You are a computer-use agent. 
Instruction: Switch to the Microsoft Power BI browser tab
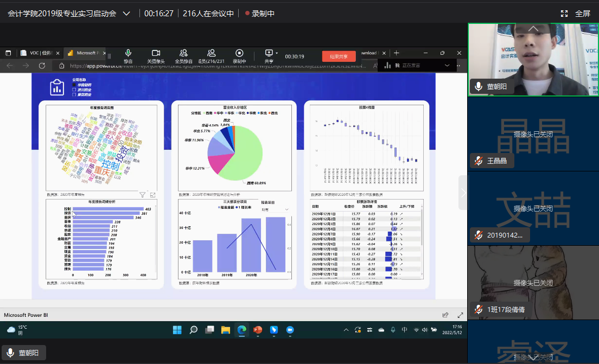[x=82, y=53]
